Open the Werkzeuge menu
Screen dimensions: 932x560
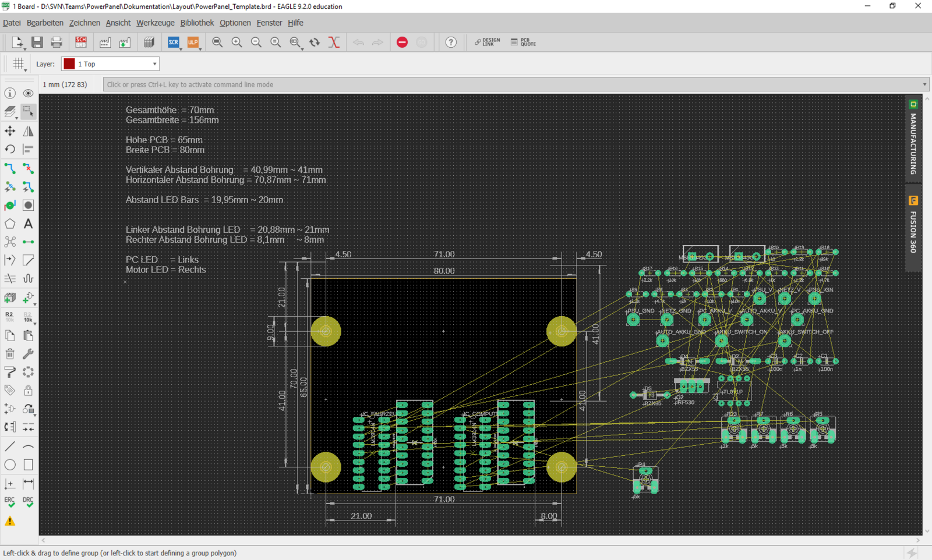(155, 23)
